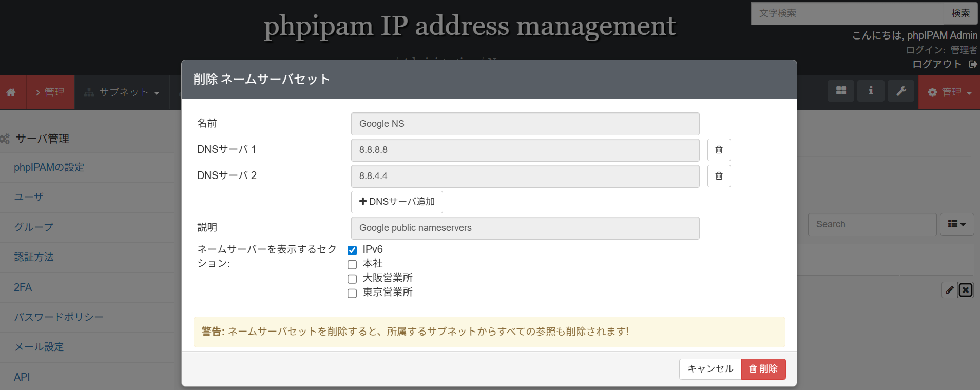
Task: Click the server management gears icon
Action: click(x=5, y=139)
